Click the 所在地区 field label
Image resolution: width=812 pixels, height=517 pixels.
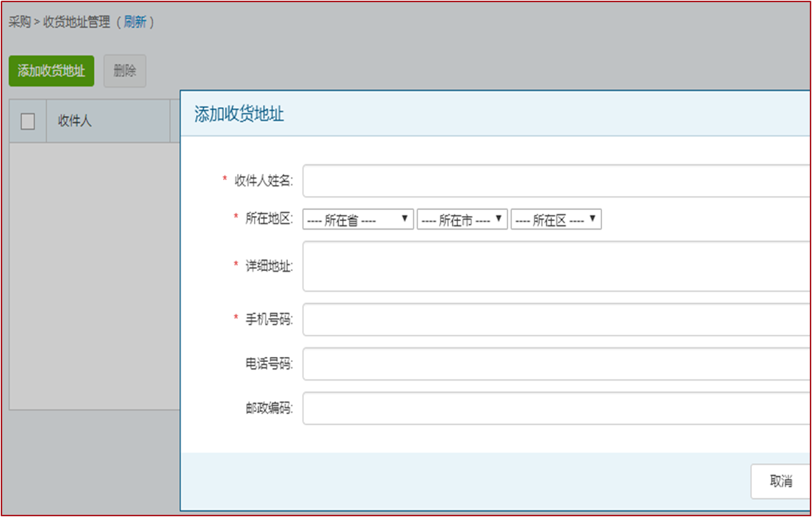pyautogui.click(x=269, y=219)
